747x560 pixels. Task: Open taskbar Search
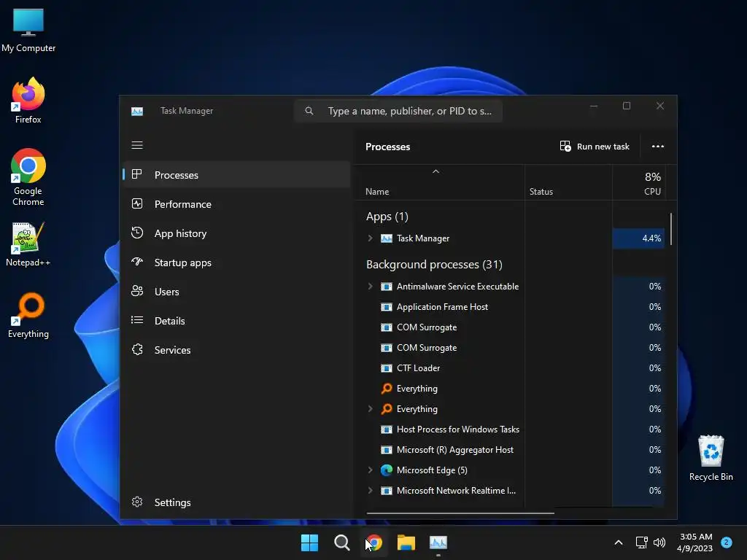tap(341, 542)
